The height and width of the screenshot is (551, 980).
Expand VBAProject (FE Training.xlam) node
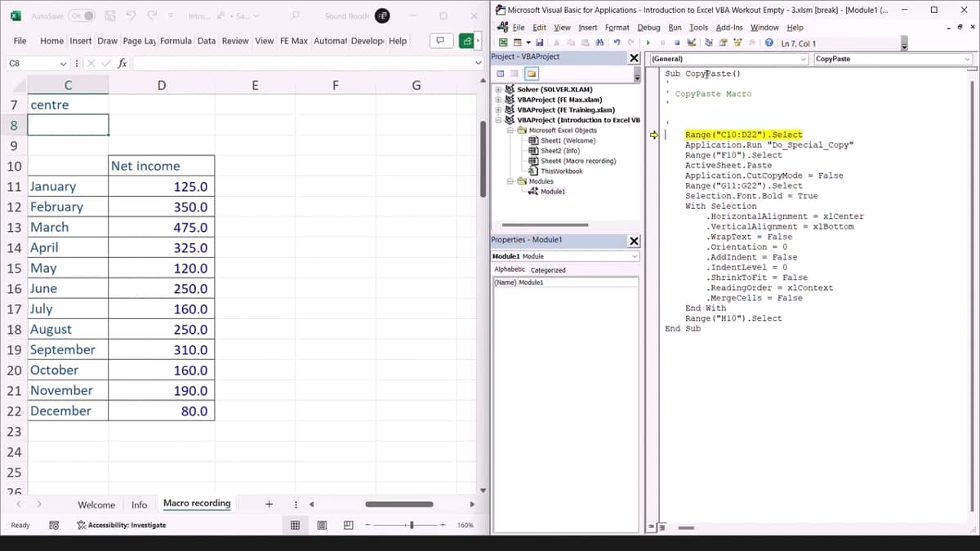pyautogui.click(x=499, y=109)
